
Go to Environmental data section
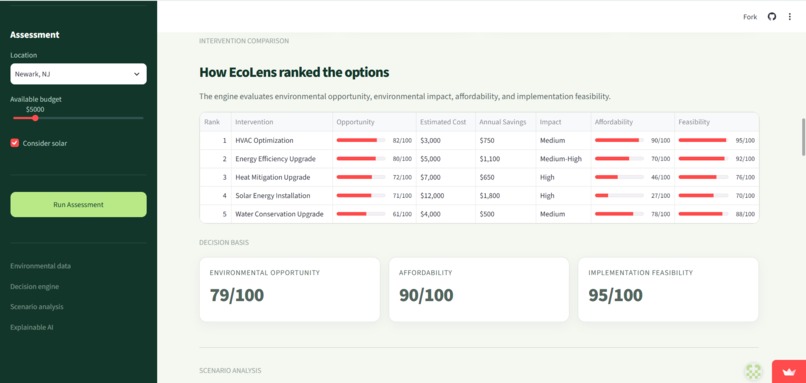pos(41,266)
